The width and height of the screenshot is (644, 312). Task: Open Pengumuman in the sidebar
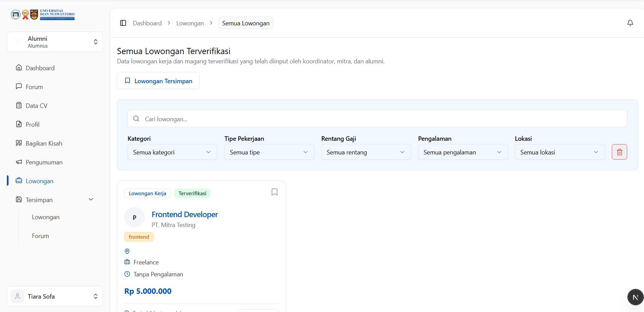tap(55, 162)
